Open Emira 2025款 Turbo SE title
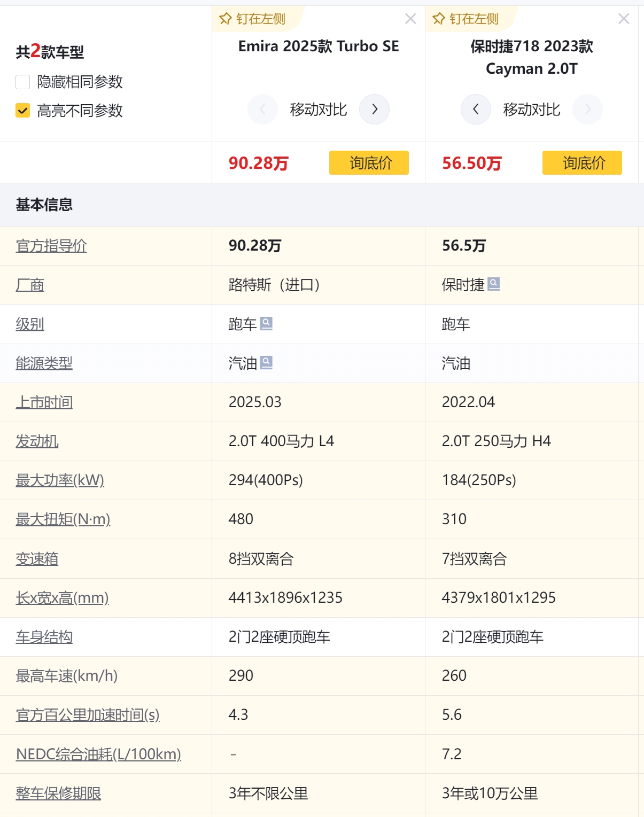Image resolution: width=644 pixels, height=817 pixels. point(319,46)
